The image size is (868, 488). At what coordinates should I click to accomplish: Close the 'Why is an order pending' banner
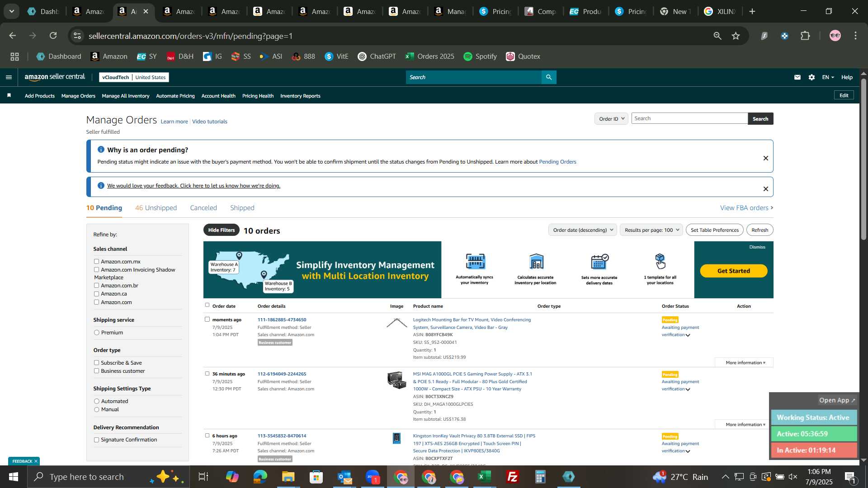pyautogui.click(x=766, y=158)
